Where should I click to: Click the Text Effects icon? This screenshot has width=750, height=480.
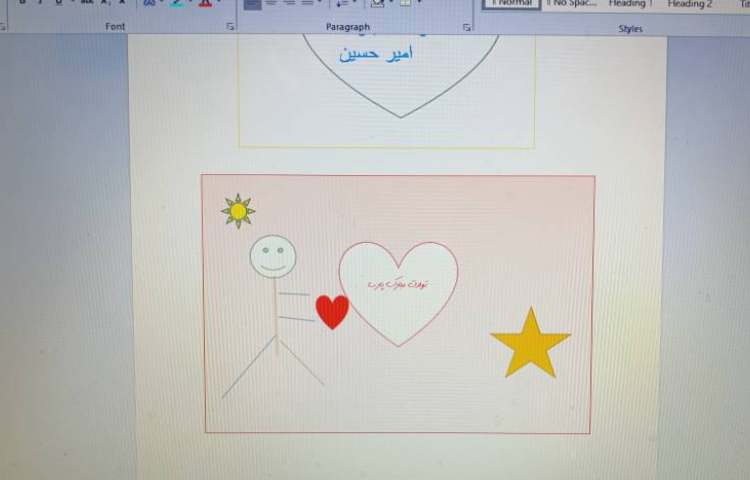pos(150,3)
